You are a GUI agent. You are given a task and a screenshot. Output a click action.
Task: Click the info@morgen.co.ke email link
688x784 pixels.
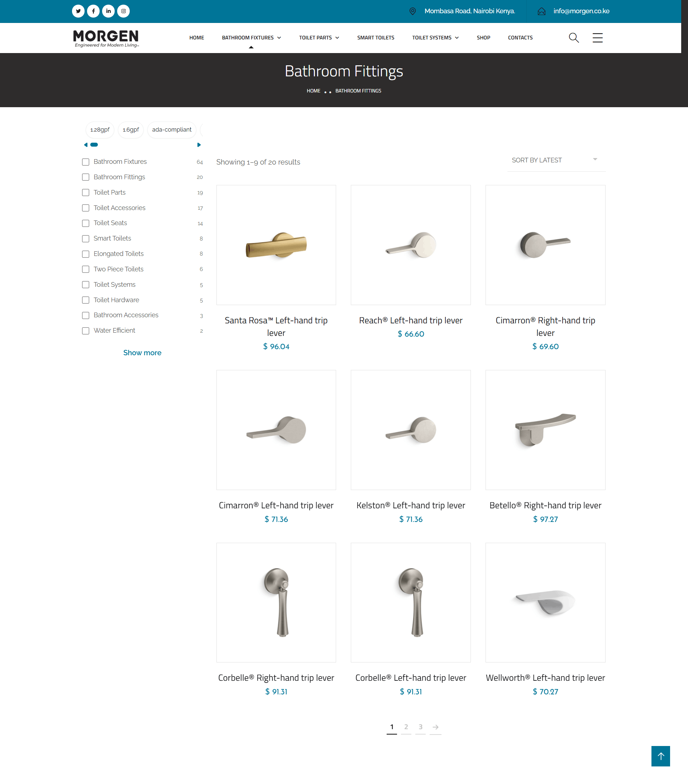coord(581,11)
